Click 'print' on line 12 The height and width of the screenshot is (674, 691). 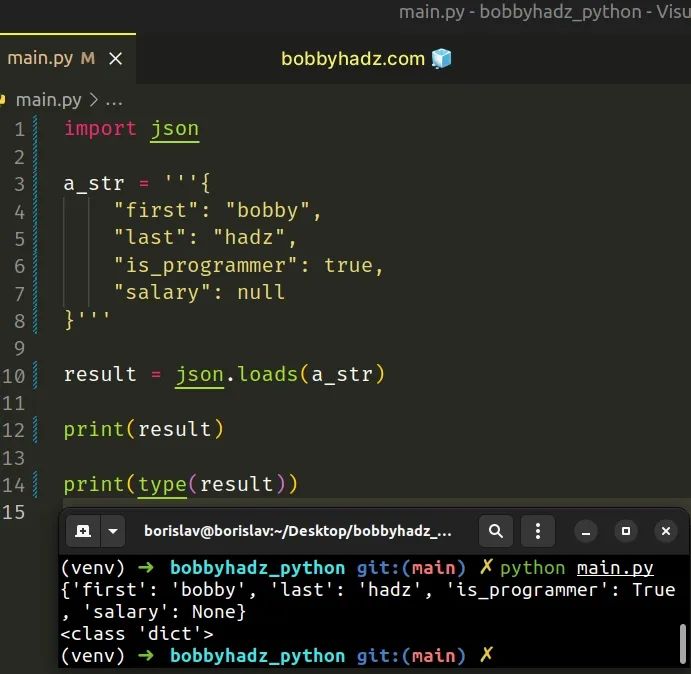pos(93,429)
